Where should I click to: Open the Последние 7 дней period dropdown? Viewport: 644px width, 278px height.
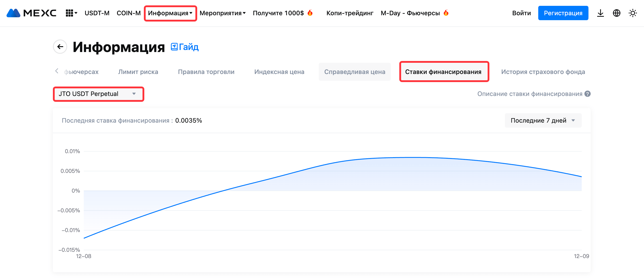coord(543,121)
